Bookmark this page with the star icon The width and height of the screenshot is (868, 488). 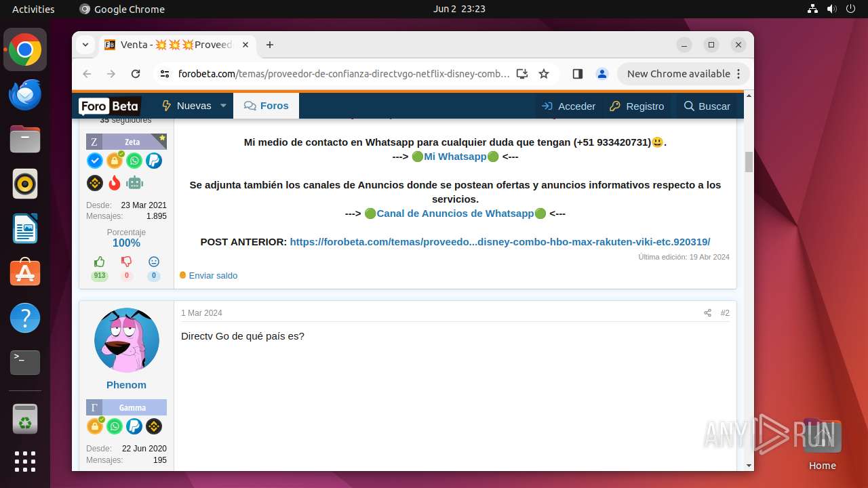[x=544, y=74]
